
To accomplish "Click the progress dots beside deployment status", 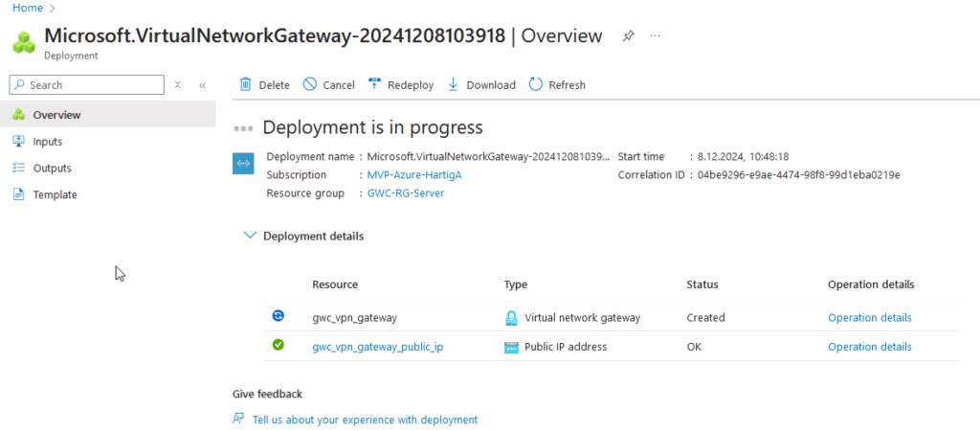I will 243,128.
